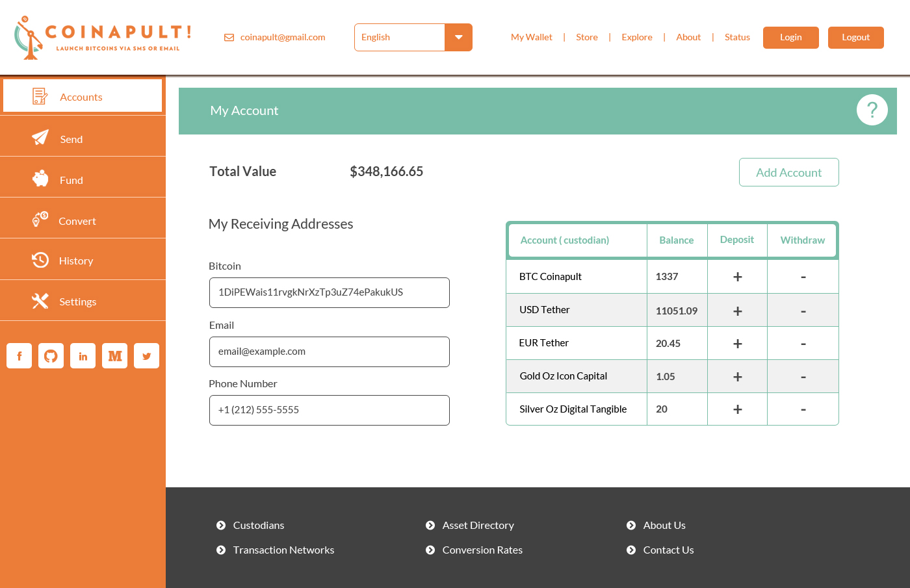This screenshot has width=910, height=588.
Task: Click withdraw minus for Gold Oz Icon Capital
Action: 803,377
